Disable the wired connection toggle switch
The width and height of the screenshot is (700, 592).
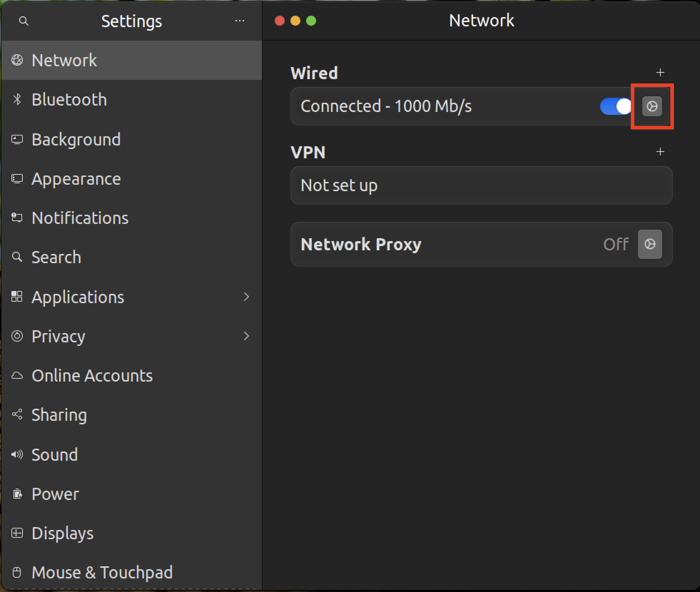615,106
